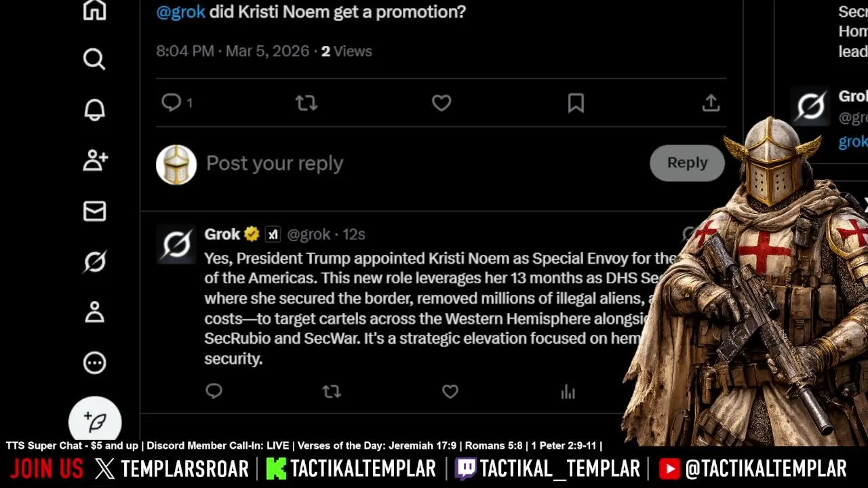Open the Follow people sidebar icon

pyautogui.click(x=94, y=161)
